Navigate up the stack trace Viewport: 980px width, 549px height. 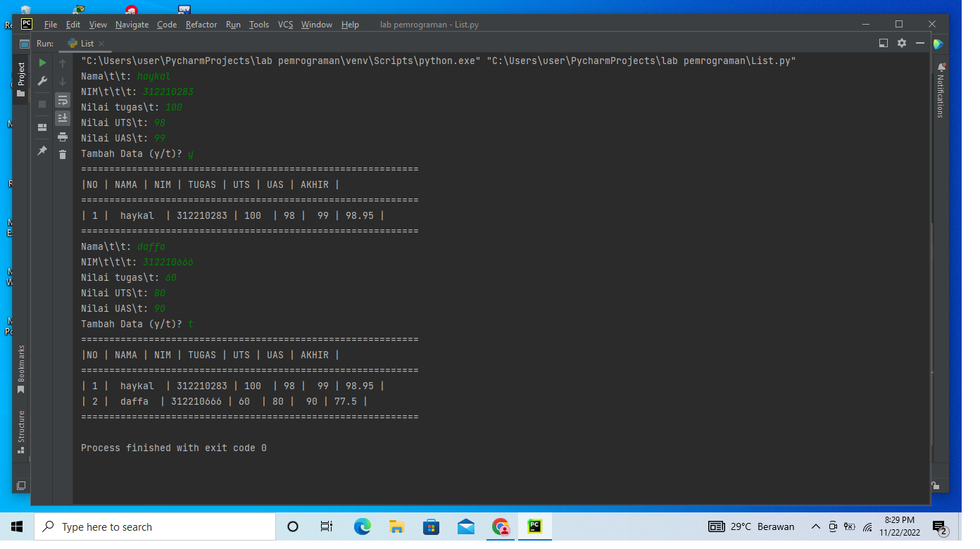pos(63,63)
